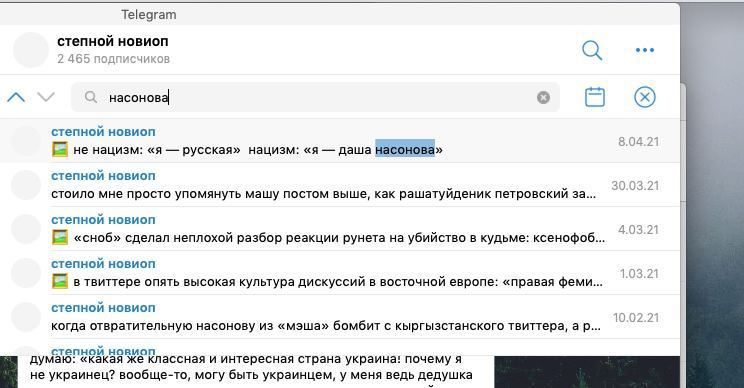This screenshot has height=388, width=744.
Task: Open the channel title 'степной новиоп'
Action: point(112,42)
